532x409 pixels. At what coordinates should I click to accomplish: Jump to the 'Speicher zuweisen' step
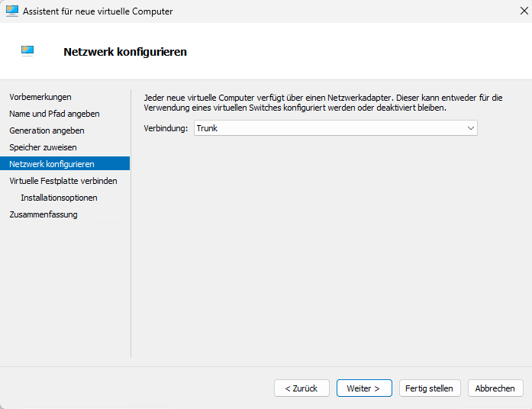pyautogui.click(x=43, y=147)
